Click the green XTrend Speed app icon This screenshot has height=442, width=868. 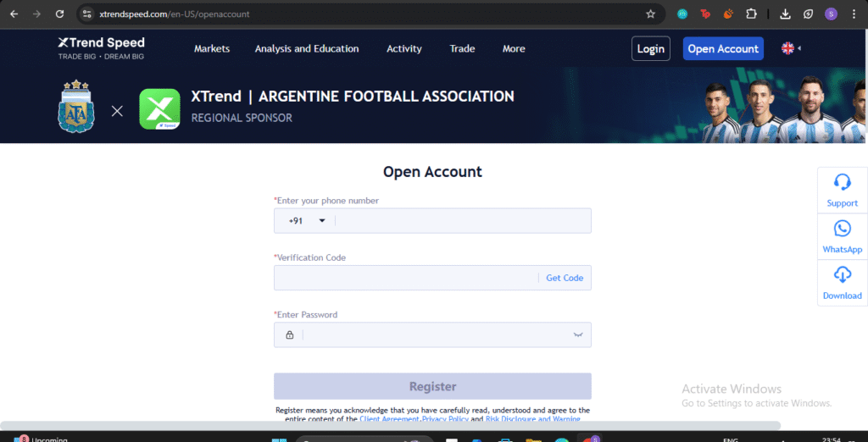159,109
